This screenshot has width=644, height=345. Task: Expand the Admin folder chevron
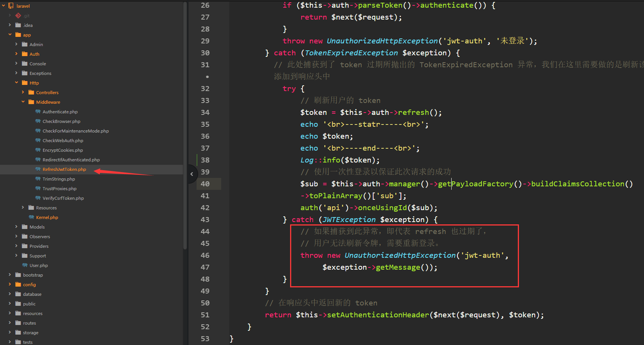17,44
